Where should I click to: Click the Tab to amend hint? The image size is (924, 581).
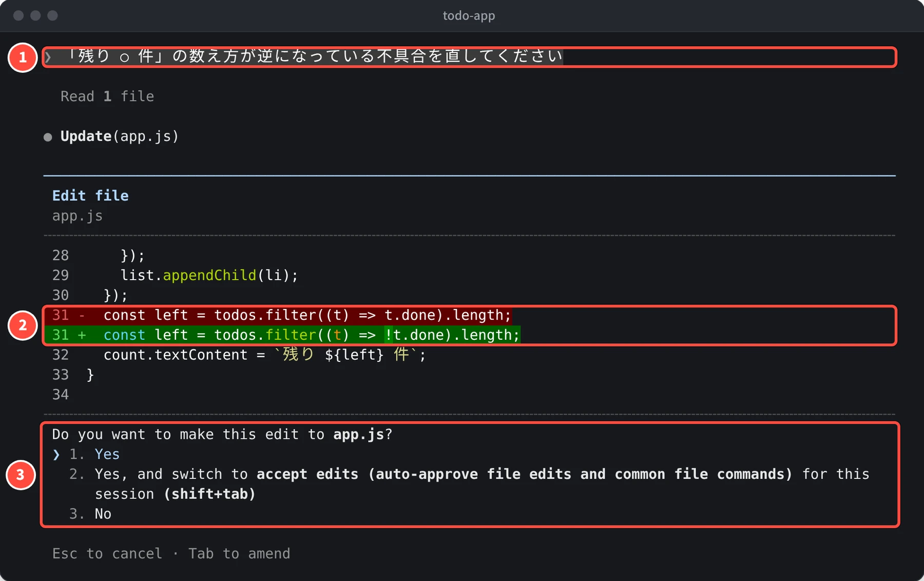pos(239,553)
